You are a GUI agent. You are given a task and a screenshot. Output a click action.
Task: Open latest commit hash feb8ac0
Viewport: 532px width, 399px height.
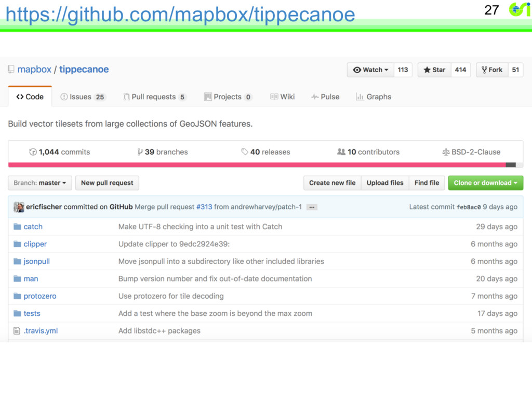point(469,207)
